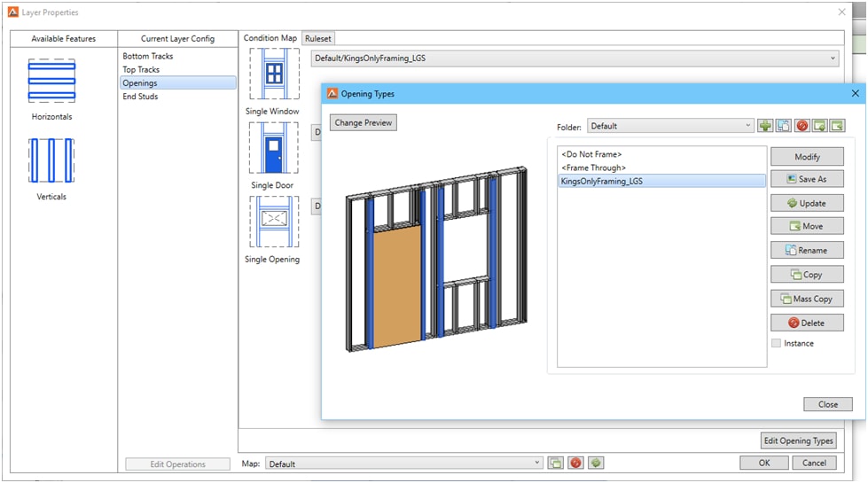868x483 pixels.
Task: Click the red delete folder icon
Action: coord(802,126)
